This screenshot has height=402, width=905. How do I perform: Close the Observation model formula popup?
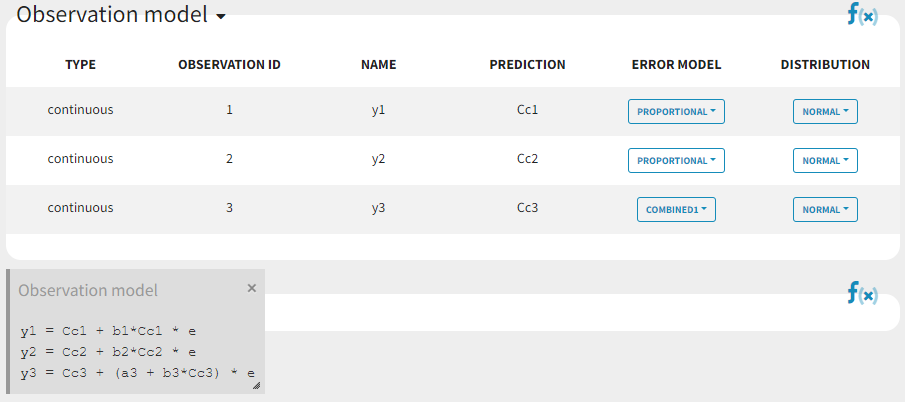click(251, 288)
